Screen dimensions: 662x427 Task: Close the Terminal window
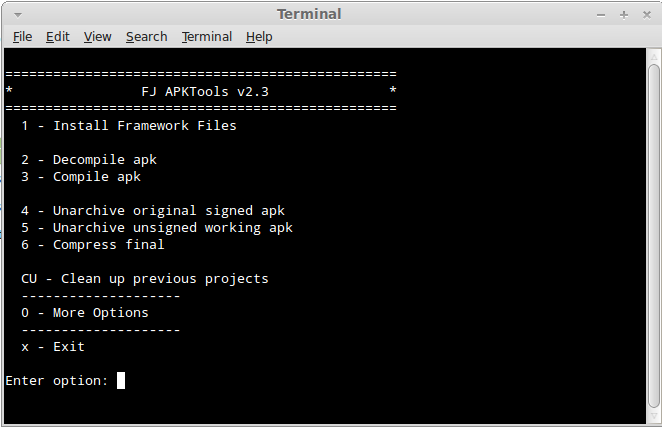(x=645, y=14)
